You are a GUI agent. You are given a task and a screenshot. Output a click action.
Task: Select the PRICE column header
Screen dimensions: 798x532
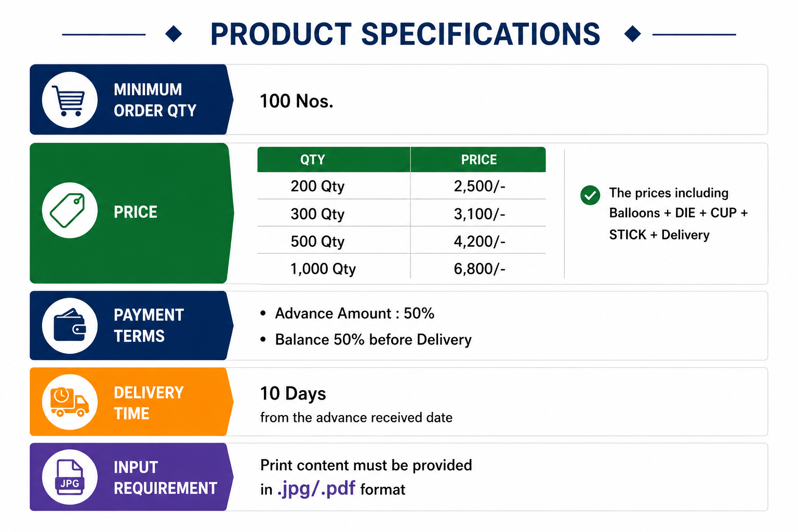point(478,159)
